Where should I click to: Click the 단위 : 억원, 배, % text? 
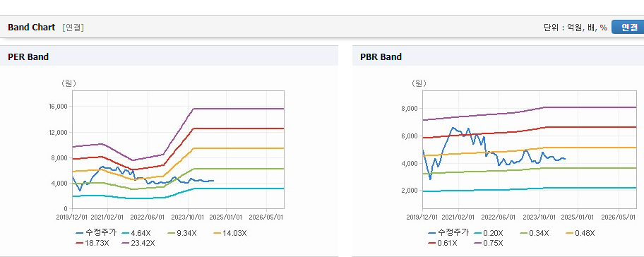point(576,28)
